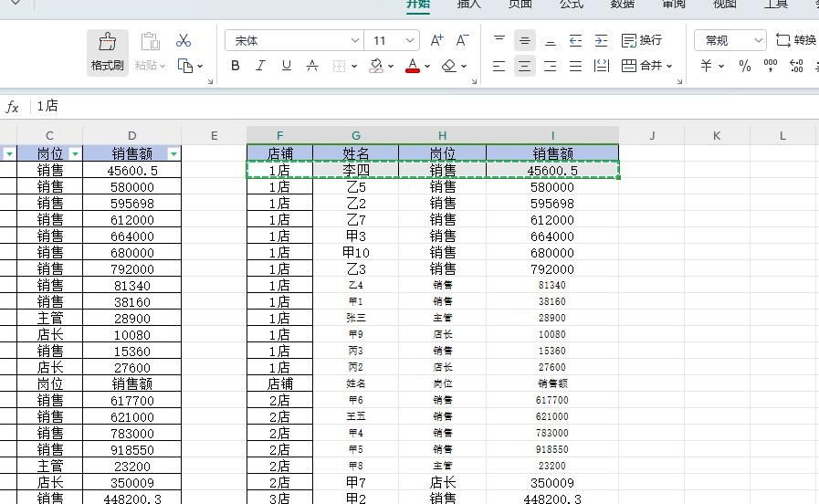Toggle vertical middle alignment
This screenshot has height=504, width=819.
(524, 40)
